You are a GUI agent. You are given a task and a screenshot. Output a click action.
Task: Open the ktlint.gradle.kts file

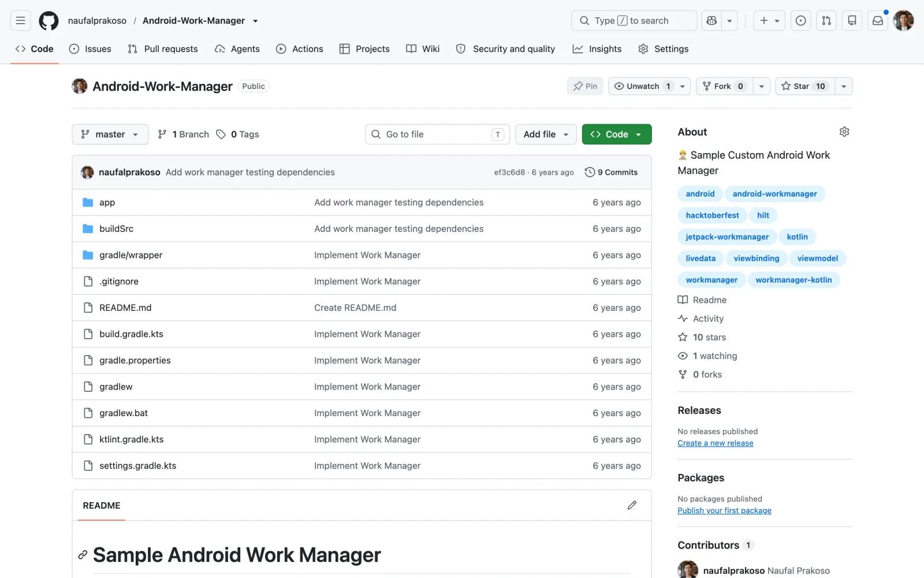pos(131,439)
